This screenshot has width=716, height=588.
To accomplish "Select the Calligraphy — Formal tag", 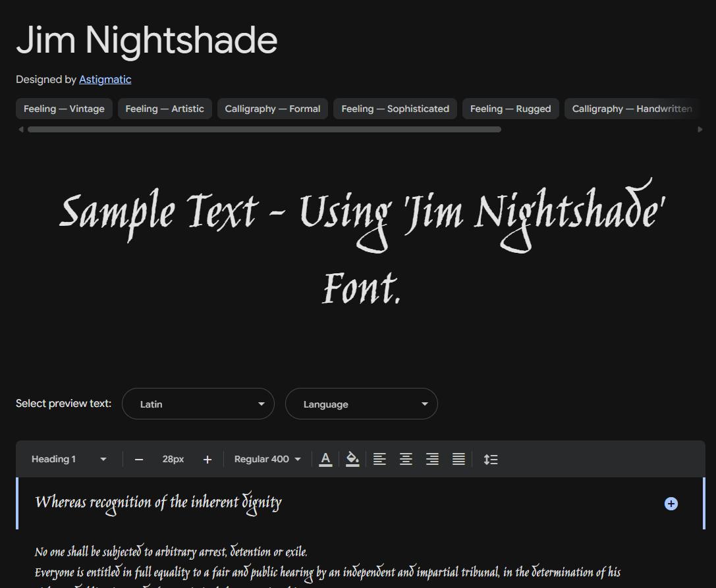I will (x=273, y=109).
